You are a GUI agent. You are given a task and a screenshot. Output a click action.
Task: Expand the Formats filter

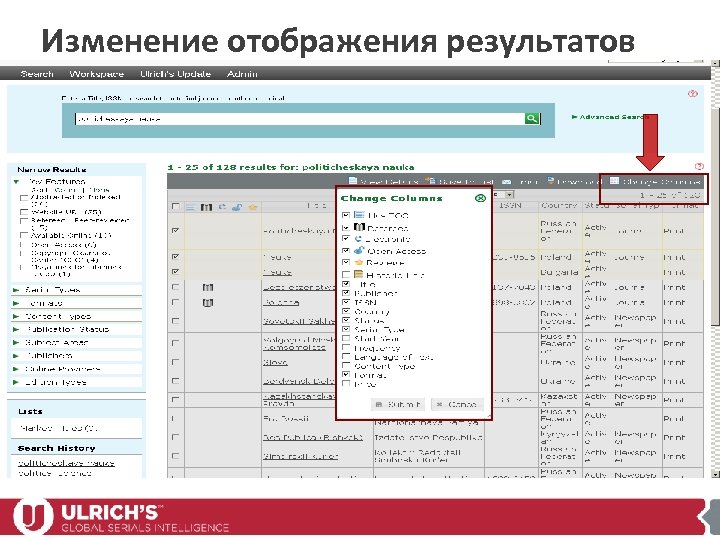pyautogui.click(x=16, y=303)
